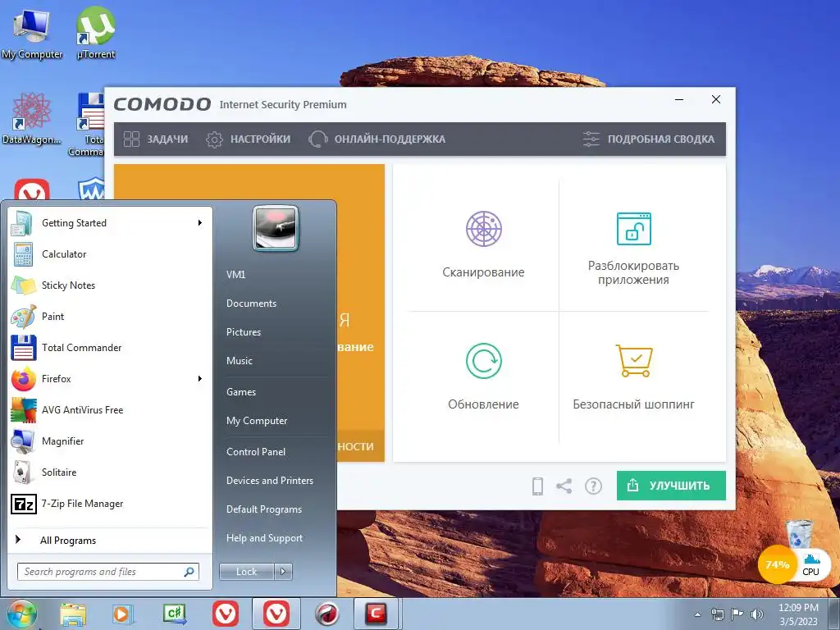Show hidden system tray icons
The width and height of the screenshot is (840, 630).
(697, 614)
